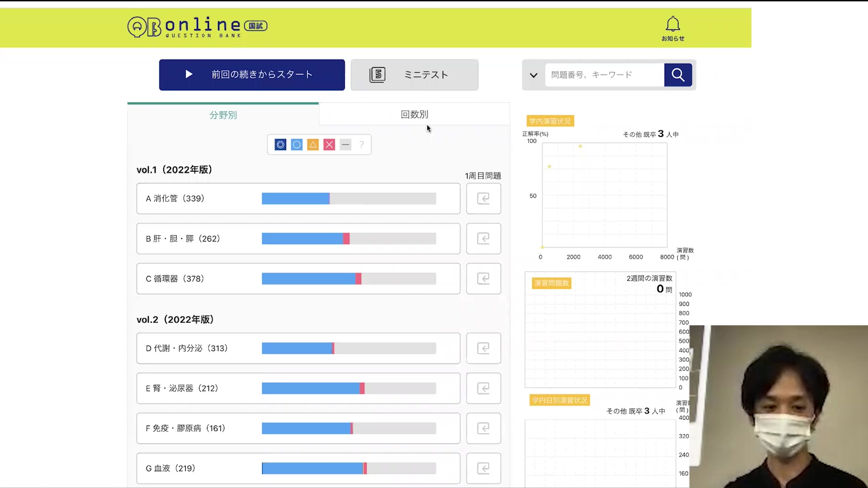Click the 問題番号、キーワード search field
The height and width of the screenshot is (488, 868).
(x=604, y=75)
